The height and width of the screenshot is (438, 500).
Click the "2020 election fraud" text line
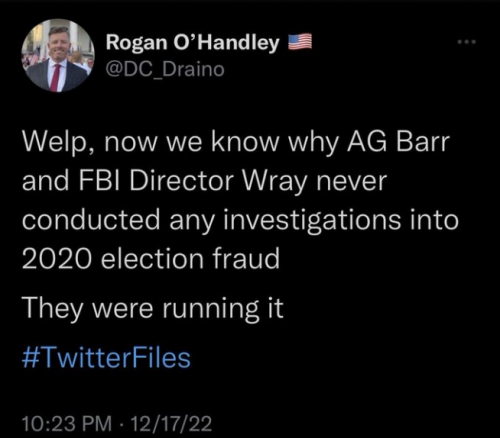(x=151, y=259)
